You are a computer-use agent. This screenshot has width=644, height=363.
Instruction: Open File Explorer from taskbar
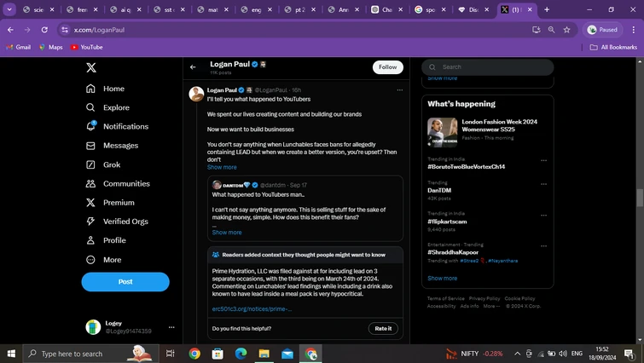(264, 354)
